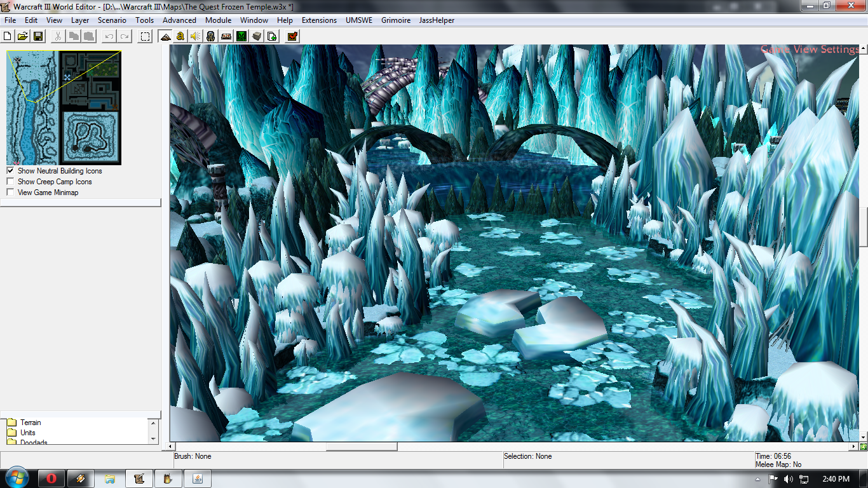
Task: Open a map file with folder icon
Action: click(23, 36)
